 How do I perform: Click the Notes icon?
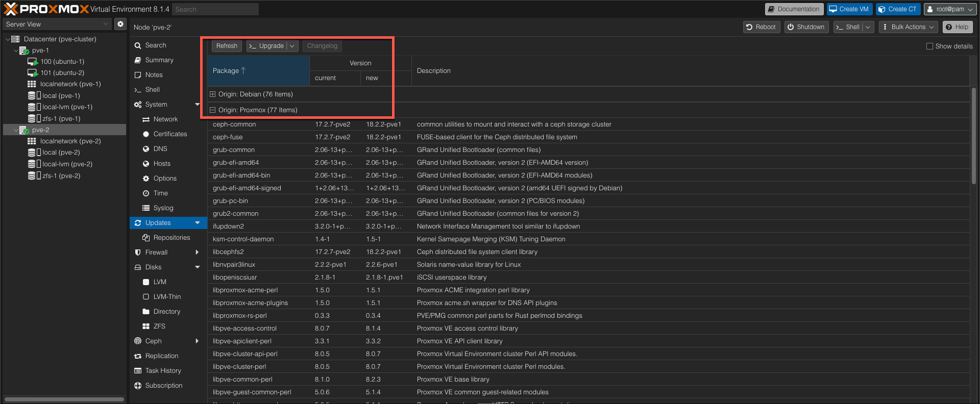[138, 75]
